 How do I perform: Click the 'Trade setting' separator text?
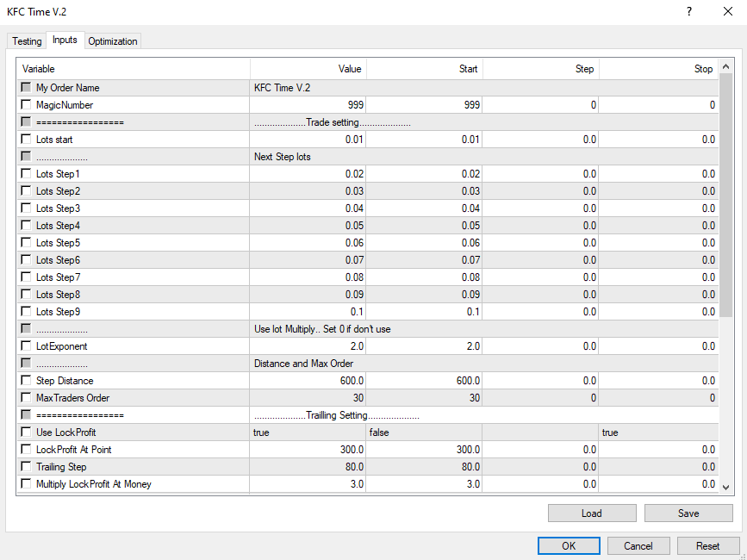coord(332,122)
